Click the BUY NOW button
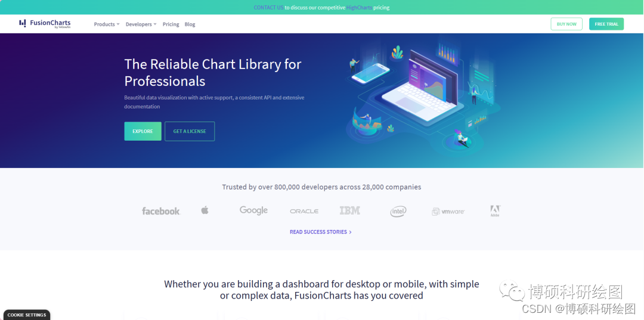 tap(566, 24)
